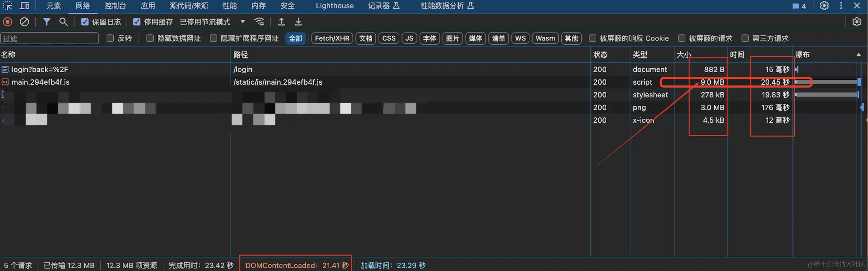
Task: Filter by 媒体 type
Action: (475, 38)
